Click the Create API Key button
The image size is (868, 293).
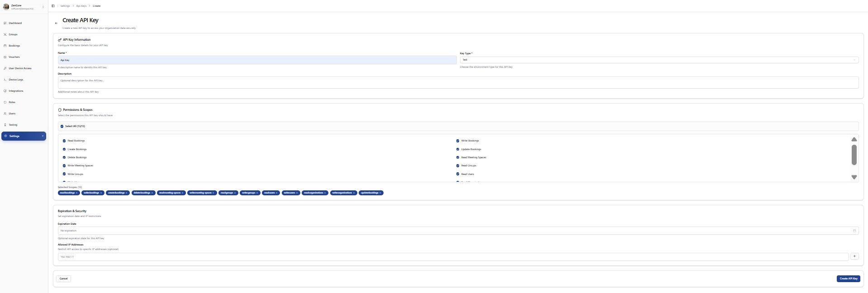[x=848, y=279]
